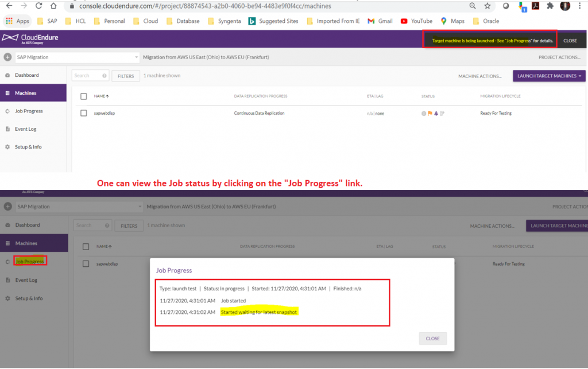Click the purple rocket status icon

tap(436, 114)
